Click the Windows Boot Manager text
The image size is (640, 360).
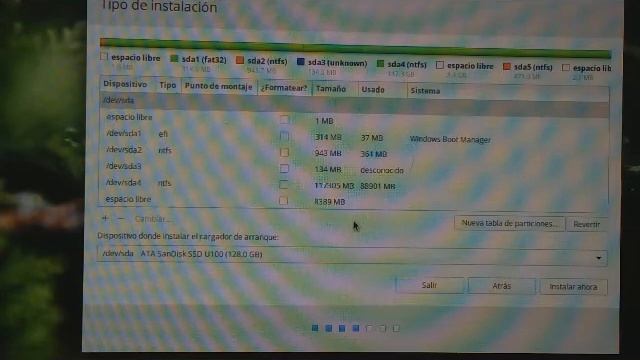(450, 139)
